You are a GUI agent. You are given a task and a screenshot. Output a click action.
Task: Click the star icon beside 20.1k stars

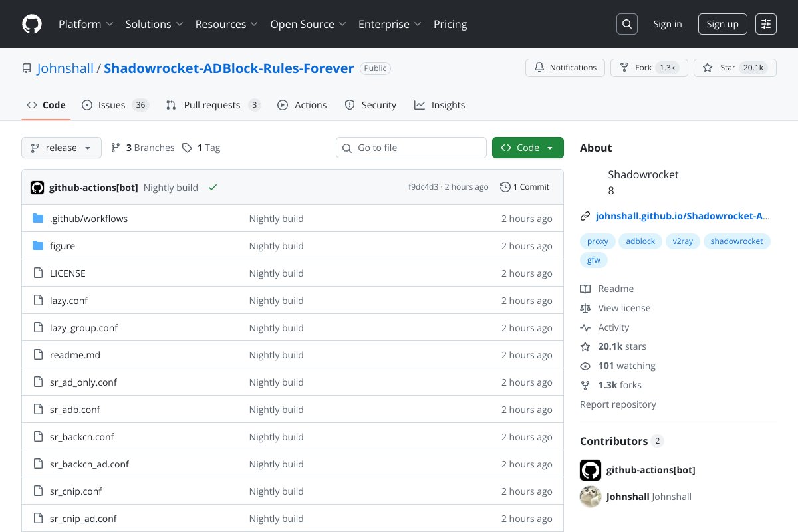click(585, 346)
